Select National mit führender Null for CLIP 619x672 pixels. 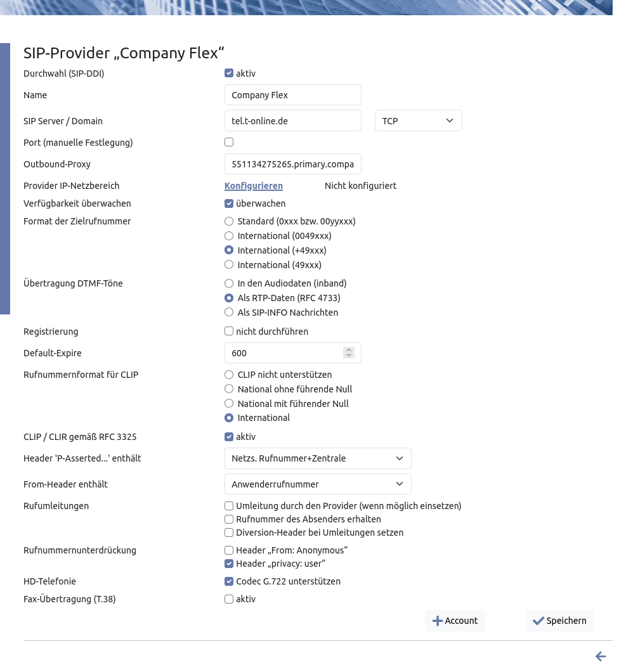pyautogui.click(x=229, y=404)
